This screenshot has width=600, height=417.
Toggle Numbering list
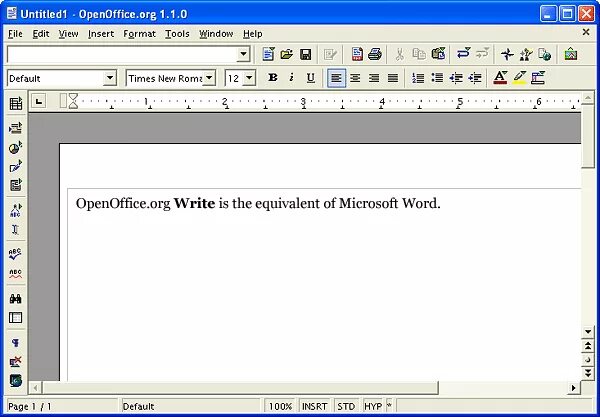pyautogui.click(x=418, y=78)
